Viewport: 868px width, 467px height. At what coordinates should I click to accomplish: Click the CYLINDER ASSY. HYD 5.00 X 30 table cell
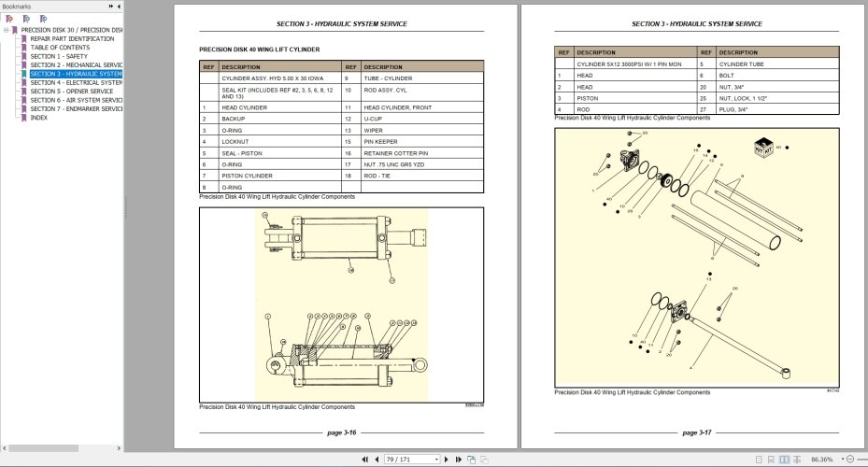point(280,78)
